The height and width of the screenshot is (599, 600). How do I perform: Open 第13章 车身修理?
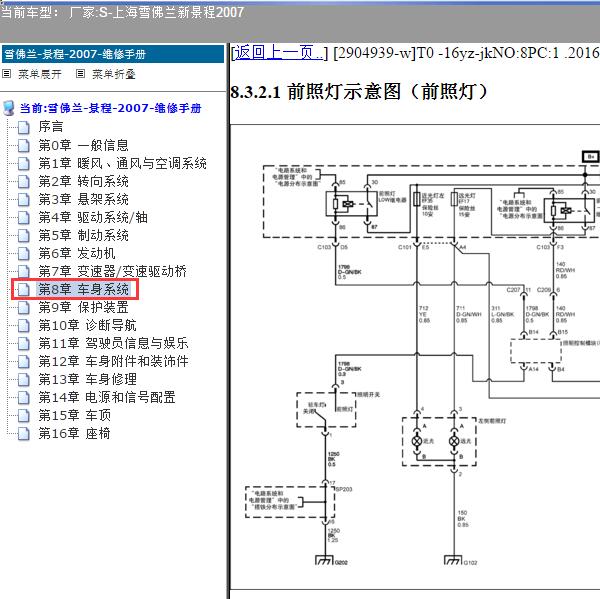87,379
